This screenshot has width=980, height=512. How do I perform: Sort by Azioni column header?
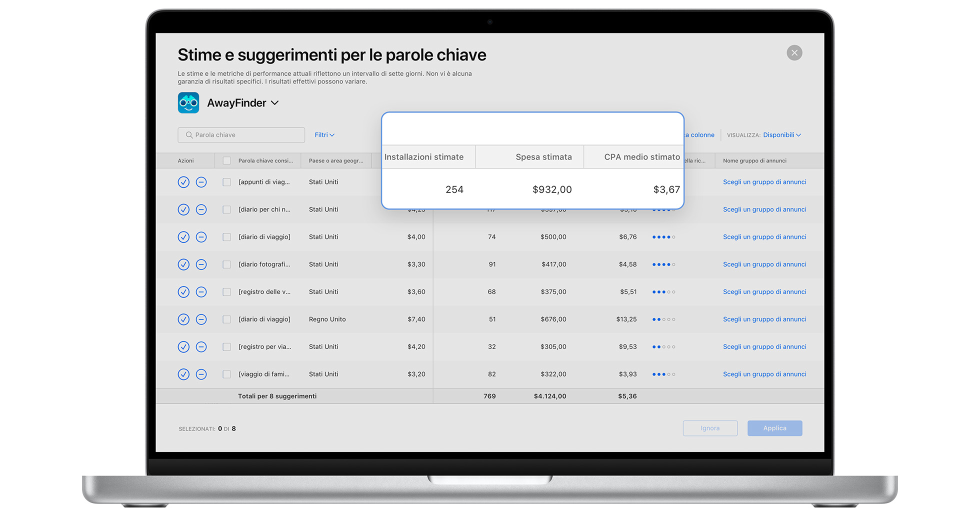tap(185, 161)
